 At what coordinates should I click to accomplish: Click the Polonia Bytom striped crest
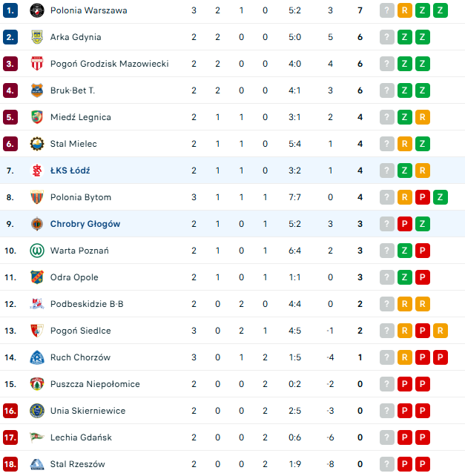click(37, 197)
